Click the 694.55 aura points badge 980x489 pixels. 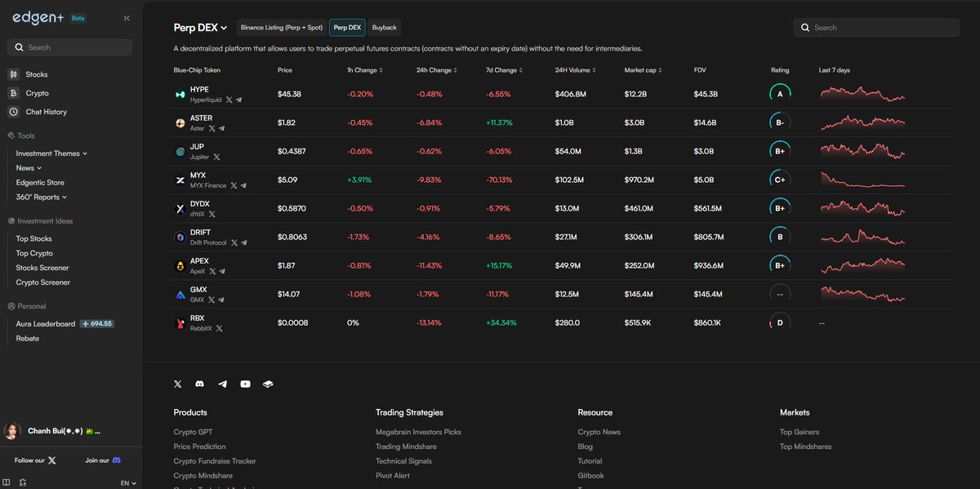click(x=96, y=324)
